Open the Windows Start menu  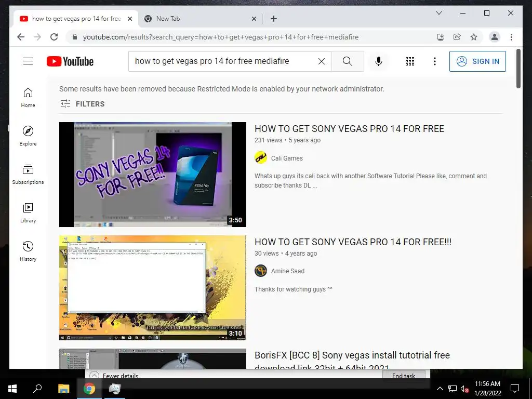(12, 389)
